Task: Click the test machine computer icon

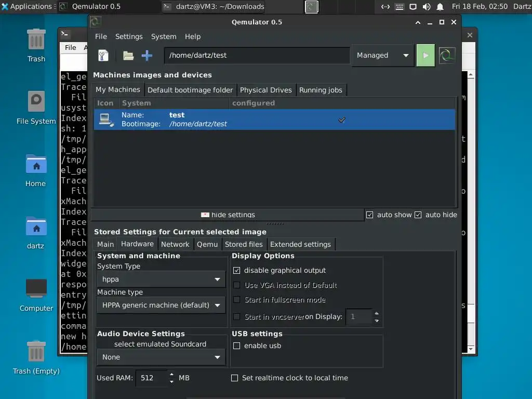Action: pyautogui.click(x=107, y=120)
